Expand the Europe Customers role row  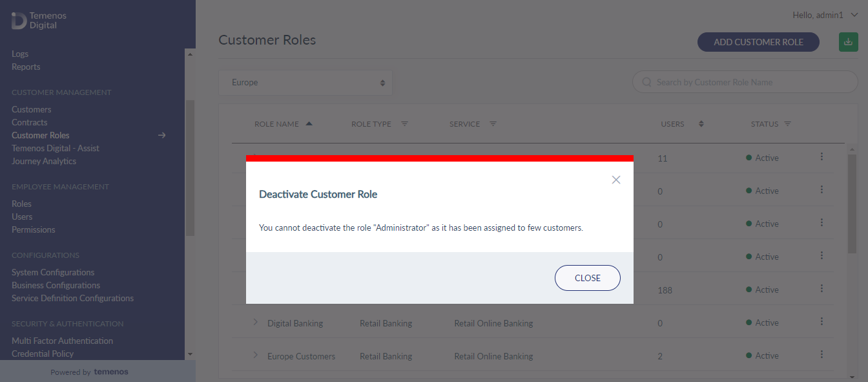tap(255, 355)
